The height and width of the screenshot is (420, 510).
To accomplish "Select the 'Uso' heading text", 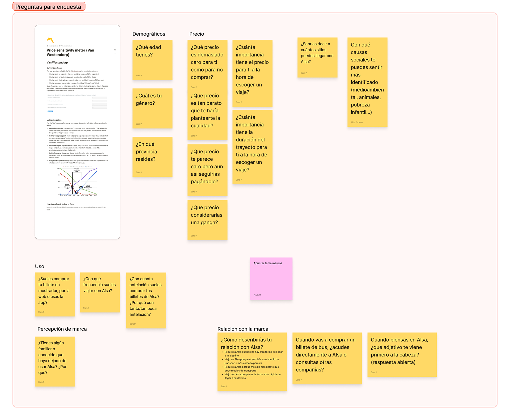I will pos(40,266).
